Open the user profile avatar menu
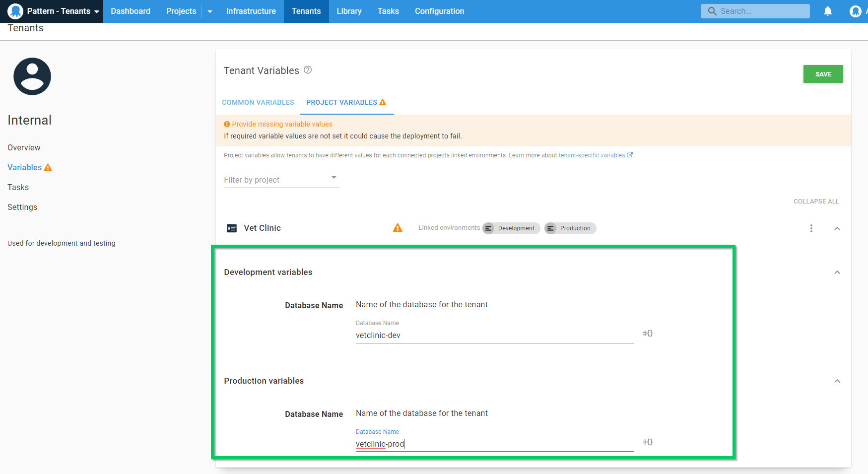868x474 pixels. [855, 11]
